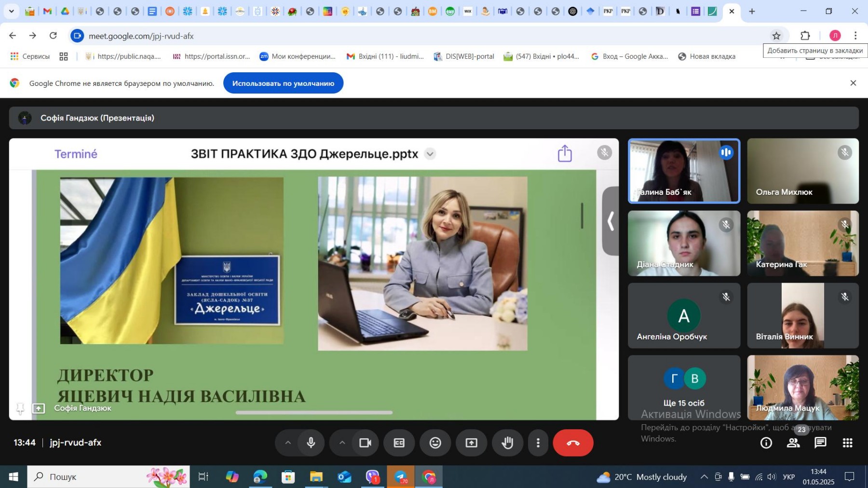Select Людмила Мацук video tile
The image size is (868, 488).
[802, 387]
